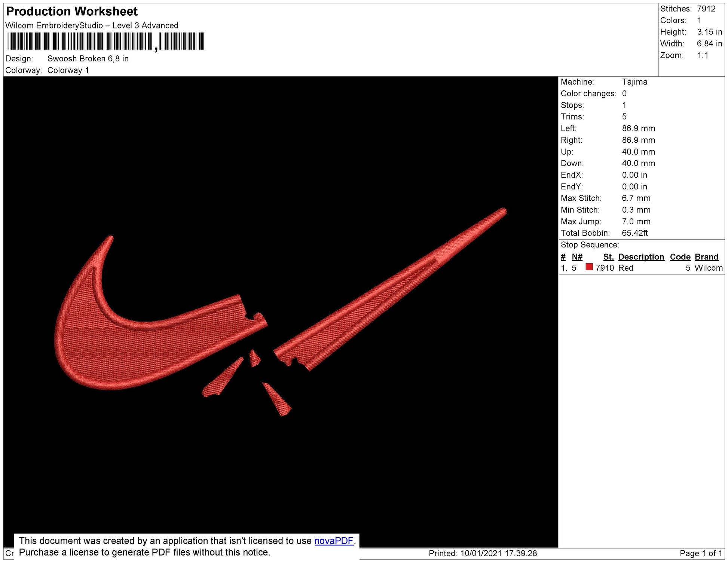
Task: Toggle the Wilcom brand entry
Action: click(x=709, y=268)
